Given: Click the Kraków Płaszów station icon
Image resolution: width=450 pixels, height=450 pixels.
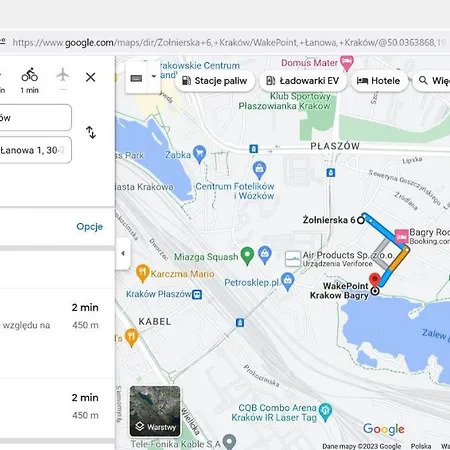Looking at the screenshot, I should pyautogui.click(x=197, y=295).
